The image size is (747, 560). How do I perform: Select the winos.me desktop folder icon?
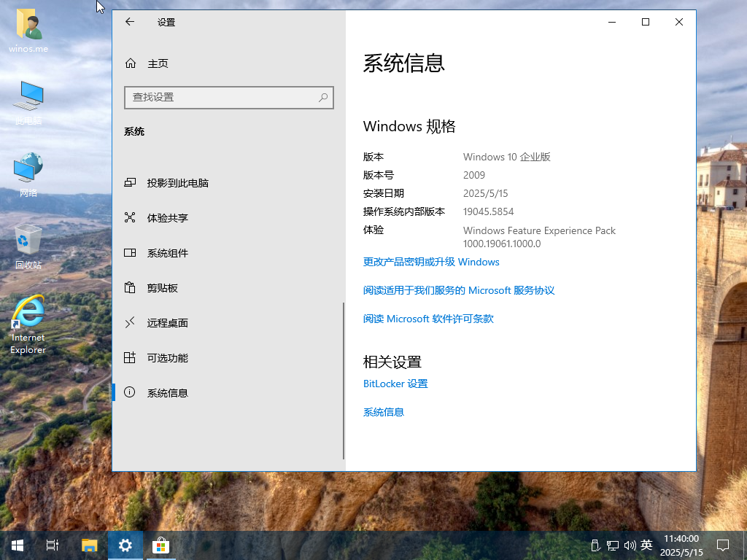click(28, 31)
